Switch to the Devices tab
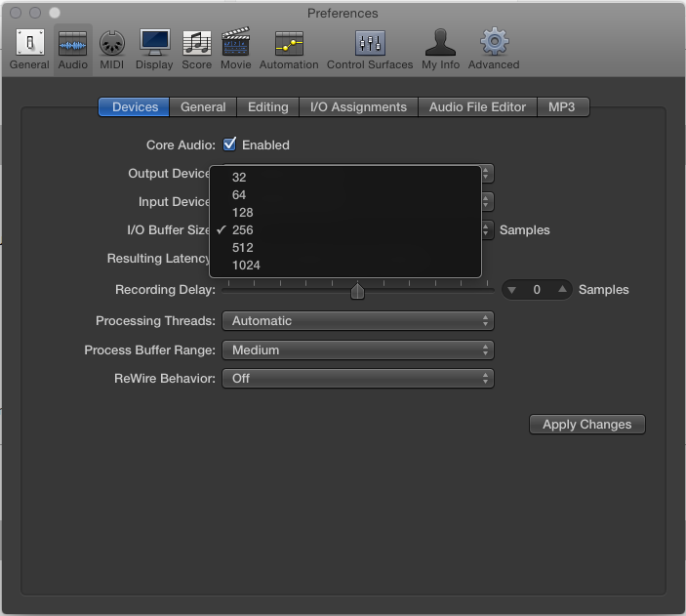 [135, 107]
